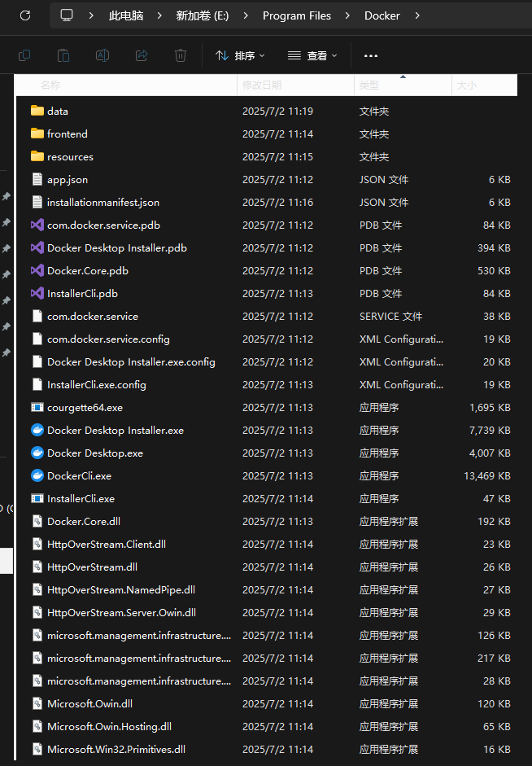The width and height of the screenshot is (532, 766).
Task: Click the 4,007 KB size value
Action: click(490, 453)
